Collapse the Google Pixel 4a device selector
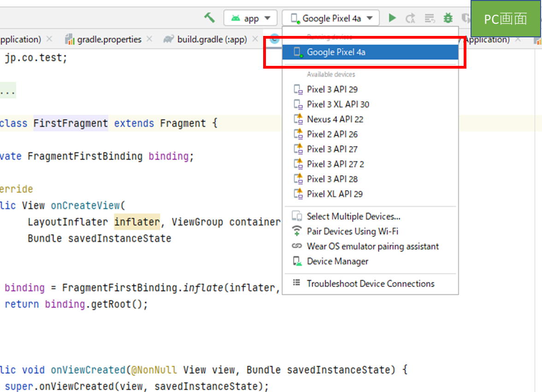The width and height of the screenshot is (542, 392). (330, 18)
